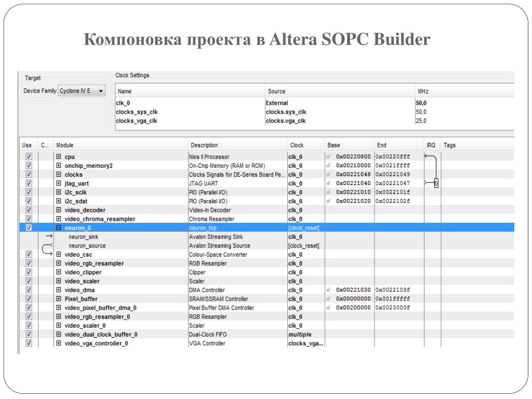
Task: Expand the jtag_uart module node
Action: (x=59, y=183)
